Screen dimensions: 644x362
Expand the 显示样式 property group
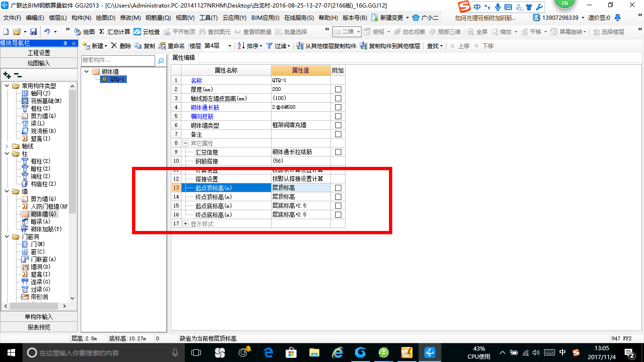pos(186,224)
